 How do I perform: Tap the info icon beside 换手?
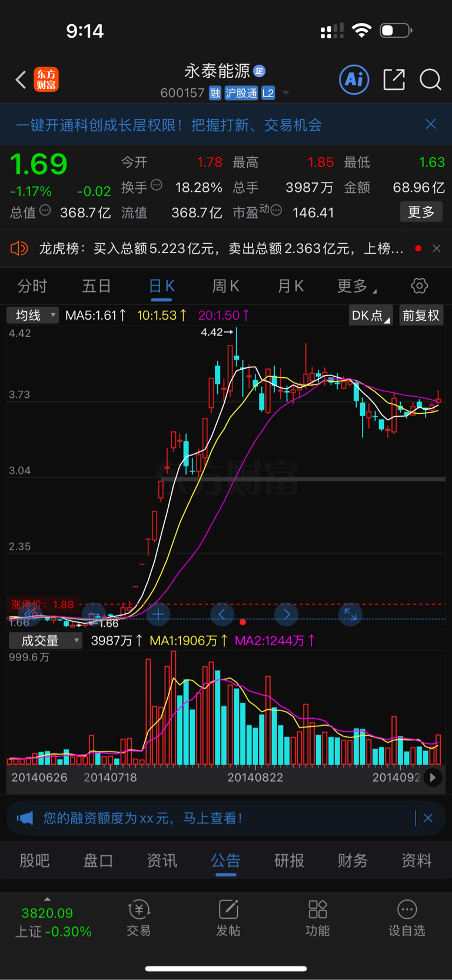coord(157,185)
